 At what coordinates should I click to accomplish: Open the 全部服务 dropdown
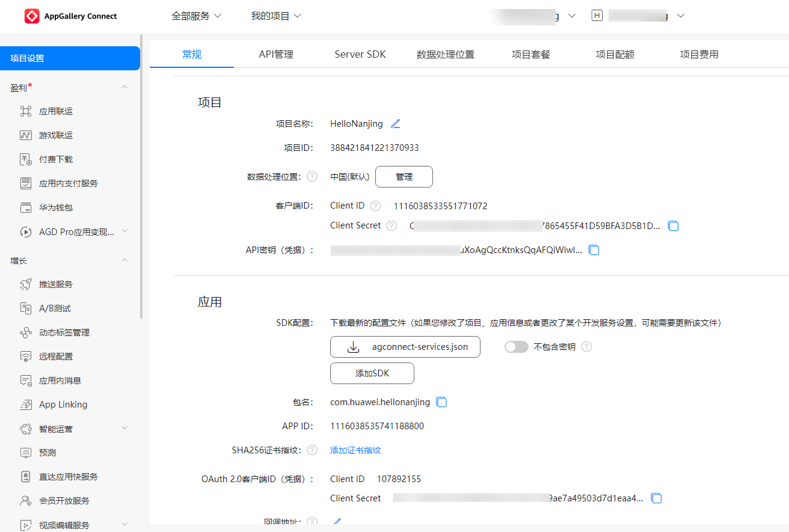(x=197, y=16)
